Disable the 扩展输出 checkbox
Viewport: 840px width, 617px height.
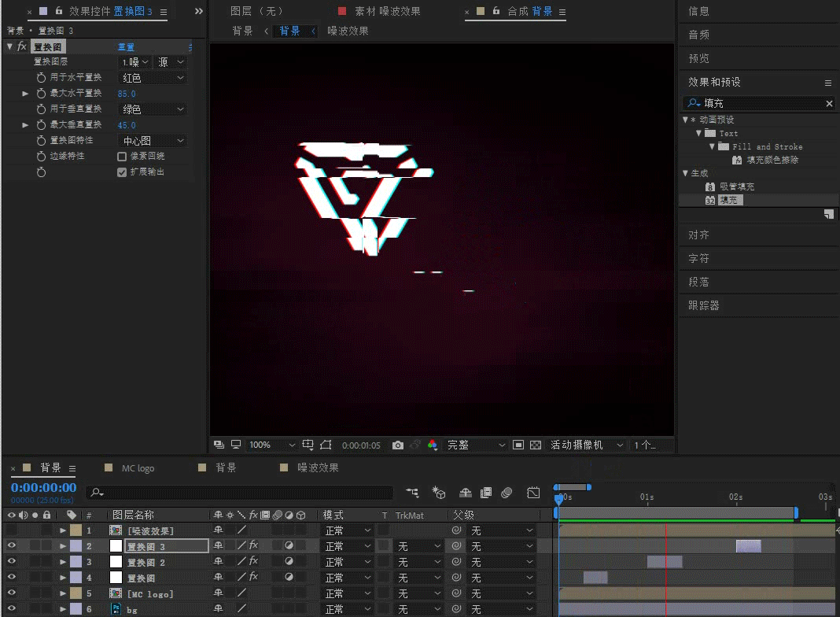(x=121, y=172)
